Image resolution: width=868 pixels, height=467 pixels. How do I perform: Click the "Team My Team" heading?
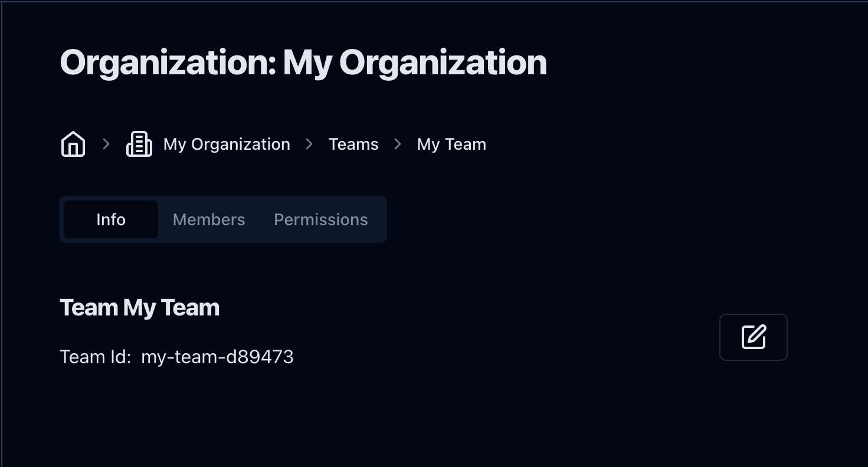click(139, 308)
